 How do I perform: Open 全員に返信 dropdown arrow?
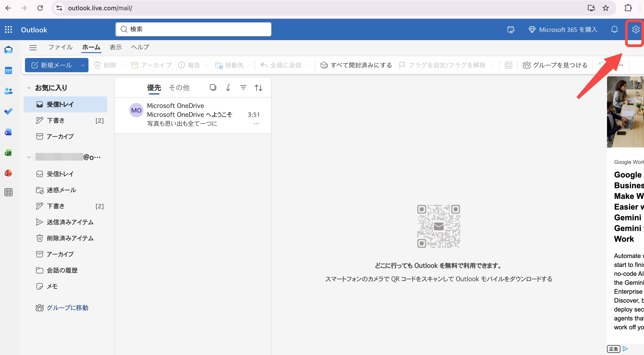point(308,65)
